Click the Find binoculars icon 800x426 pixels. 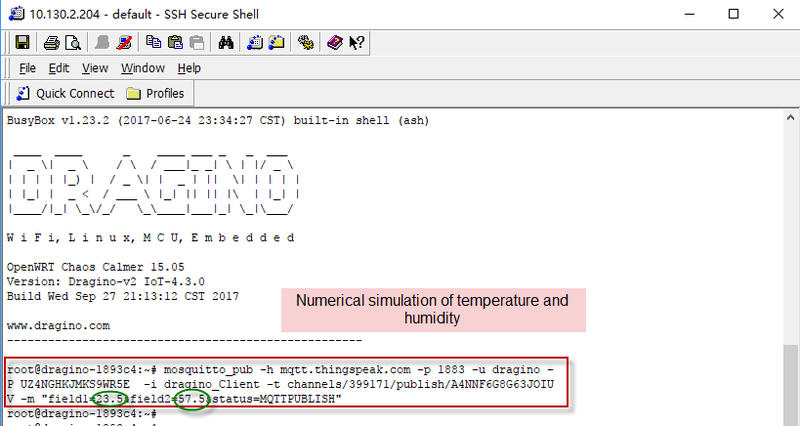[x=226, y=42]
